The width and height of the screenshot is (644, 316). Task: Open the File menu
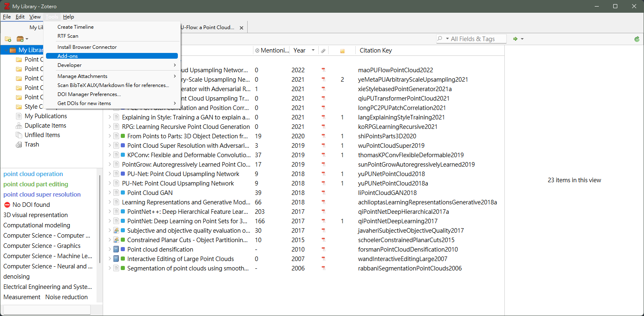coord(7,17)
